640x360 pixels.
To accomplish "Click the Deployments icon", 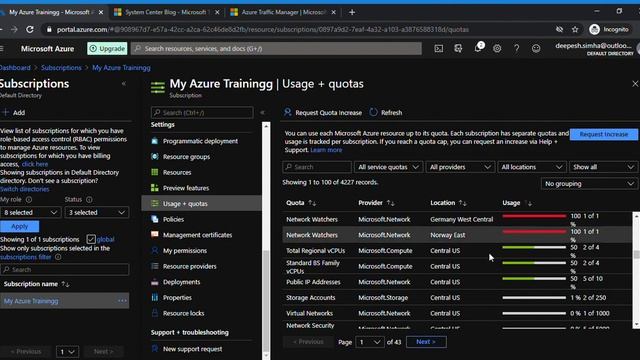I will click(155, 282).
